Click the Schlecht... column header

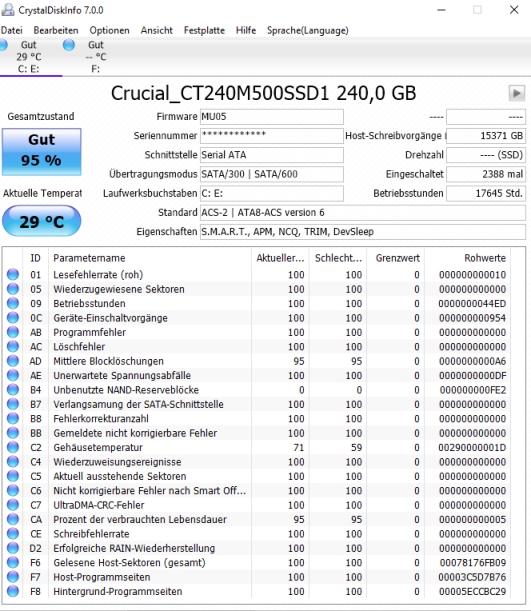pyautogui.click(x=338, y=258)
